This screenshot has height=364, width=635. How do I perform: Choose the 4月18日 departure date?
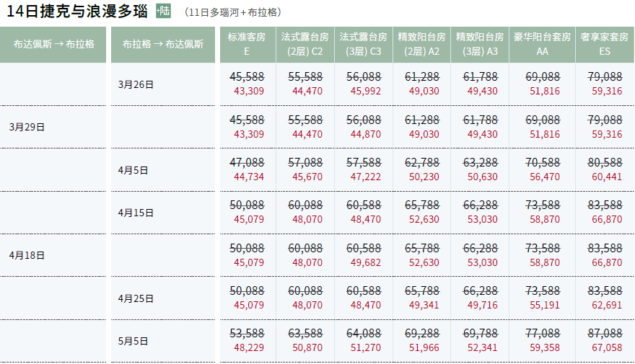tap(27, 255)
